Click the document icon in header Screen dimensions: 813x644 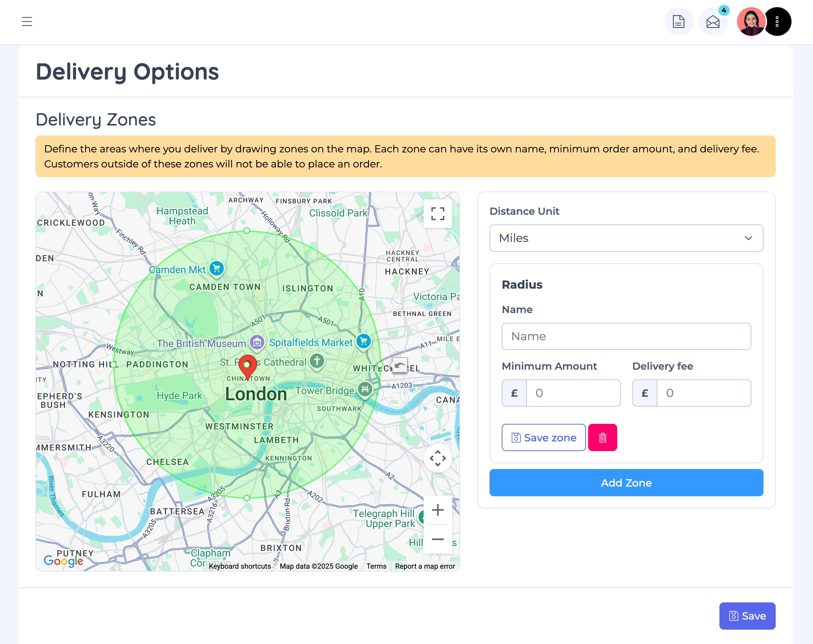coord(679,22)
